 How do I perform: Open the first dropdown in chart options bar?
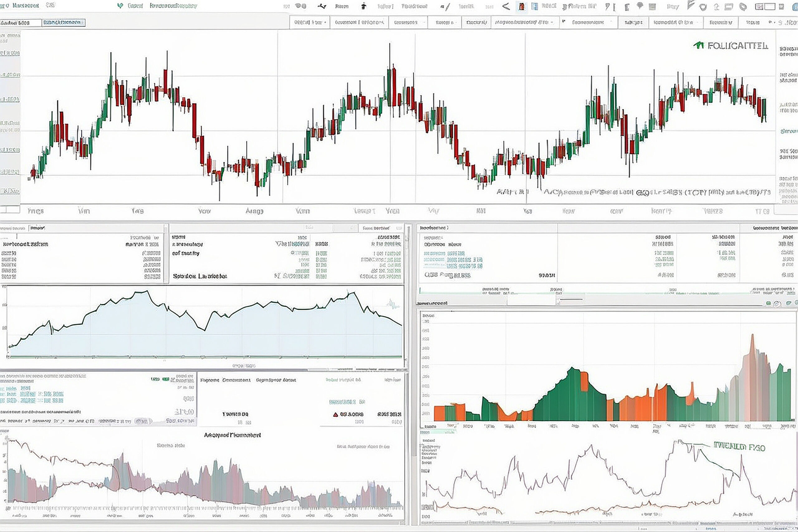[310, 22]
